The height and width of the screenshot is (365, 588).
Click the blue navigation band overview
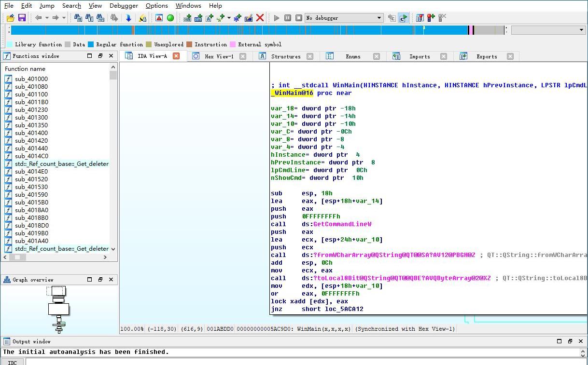241,30
